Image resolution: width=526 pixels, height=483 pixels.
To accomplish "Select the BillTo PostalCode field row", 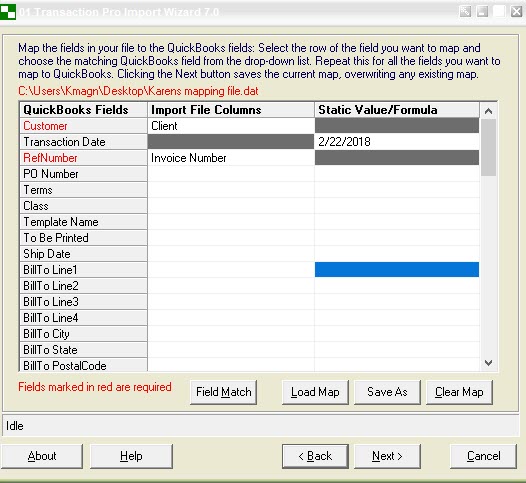I will [84, 365].
